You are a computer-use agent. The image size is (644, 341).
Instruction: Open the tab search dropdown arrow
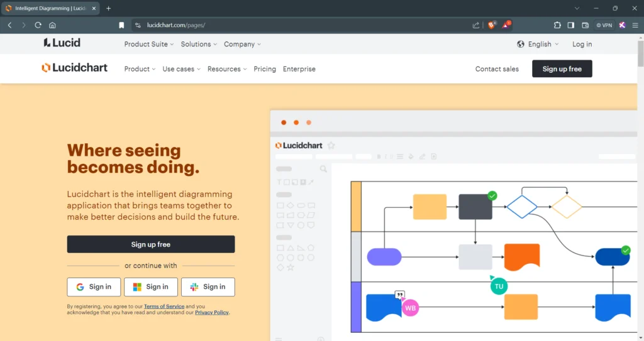pyautogui.click(x=577, y=8)
